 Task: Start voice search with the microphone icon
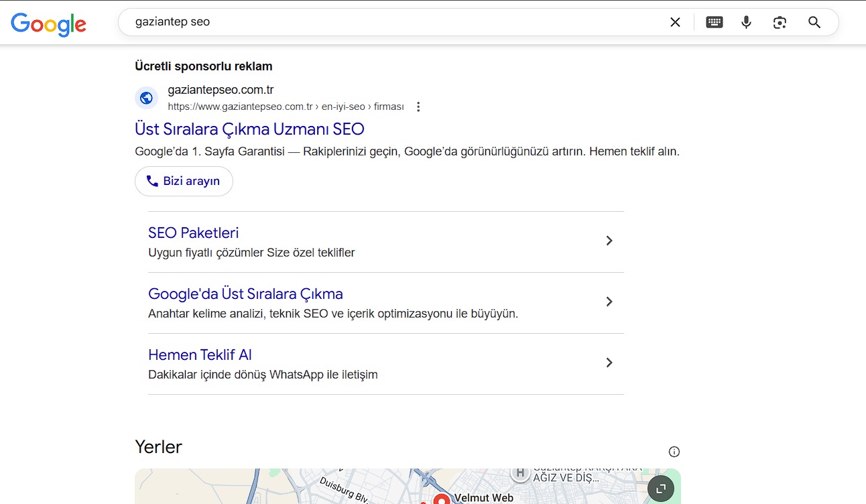[746, 22]
